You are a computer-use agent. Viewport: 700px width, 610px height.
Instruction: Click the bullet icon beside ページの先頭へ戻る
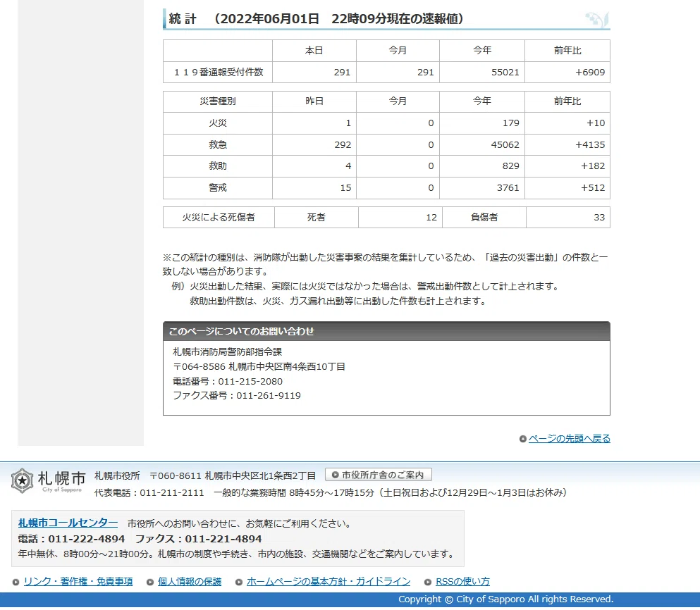[523, 439]
